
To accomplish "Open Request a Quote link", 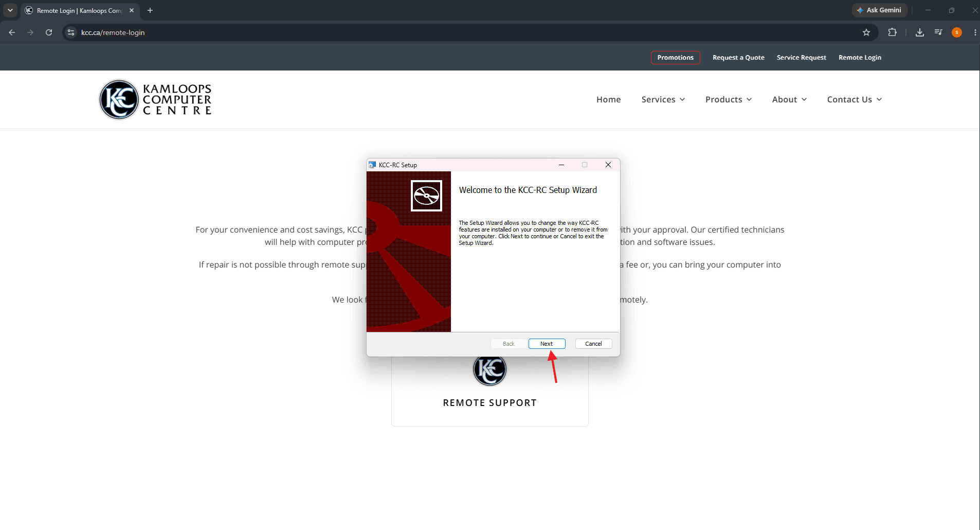I will click(x=738, y=58).
